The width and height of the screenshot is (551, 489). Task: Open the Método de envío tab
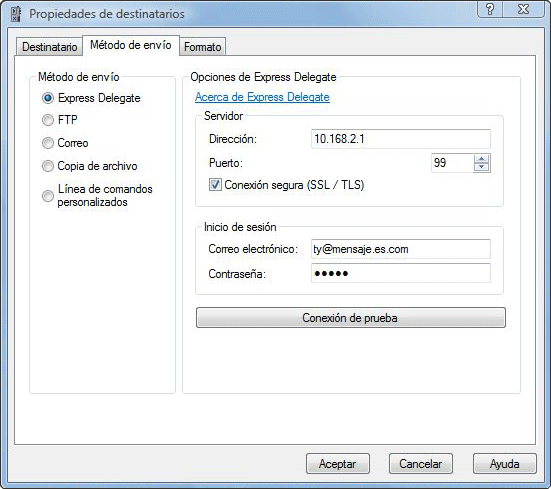(131, 45)
